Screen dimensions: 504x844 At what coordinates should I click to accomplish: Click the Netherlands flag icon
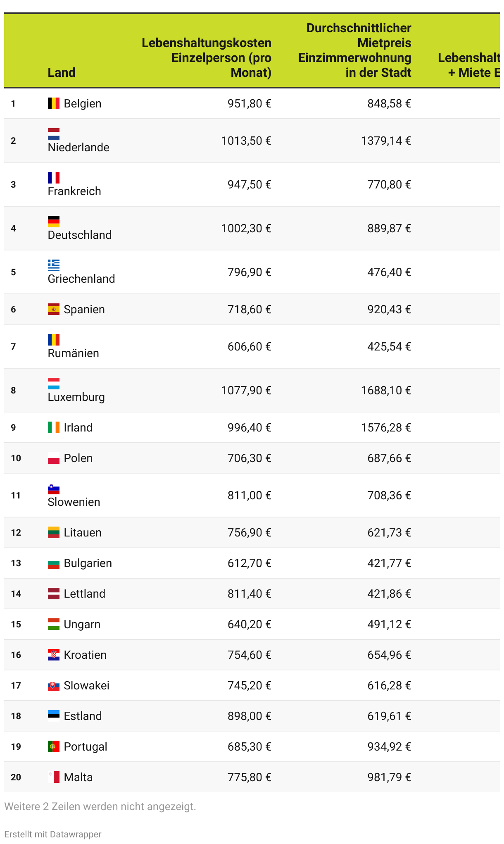(54, 134)
